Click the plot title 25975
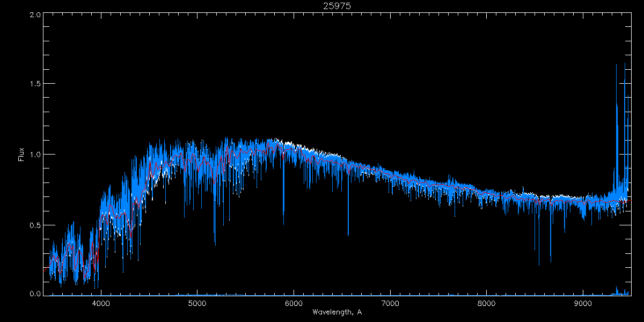 (337, 6)
